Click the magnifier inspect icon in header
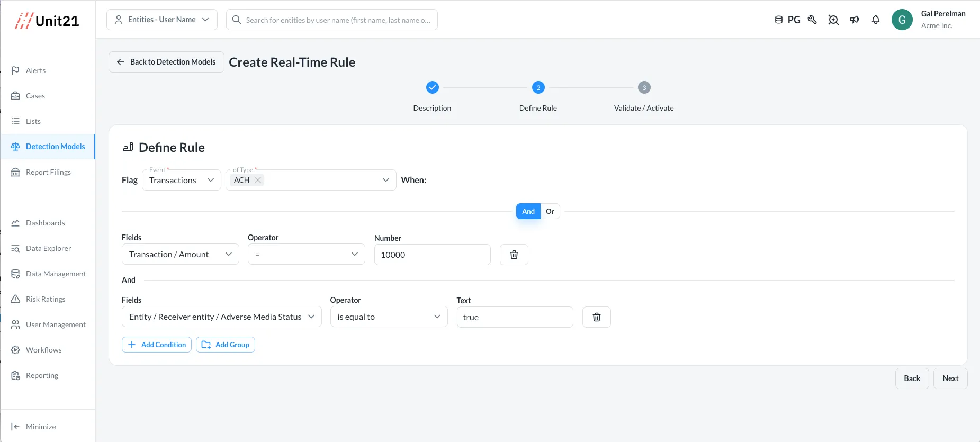Viewport: 980px width, 442px height. coord(833,20)
